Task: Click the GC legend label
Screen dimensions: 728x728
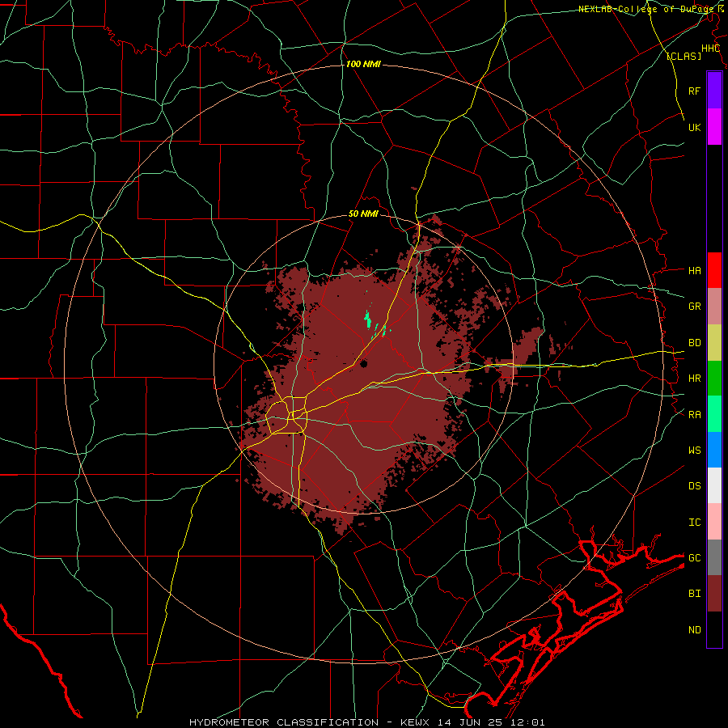Action: pyautogui.click(x=694, y=557)
